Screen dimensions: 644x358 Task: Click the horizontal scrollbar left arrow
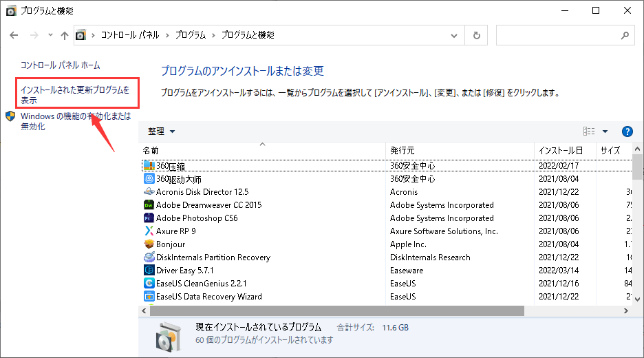[x=144, y=311]
